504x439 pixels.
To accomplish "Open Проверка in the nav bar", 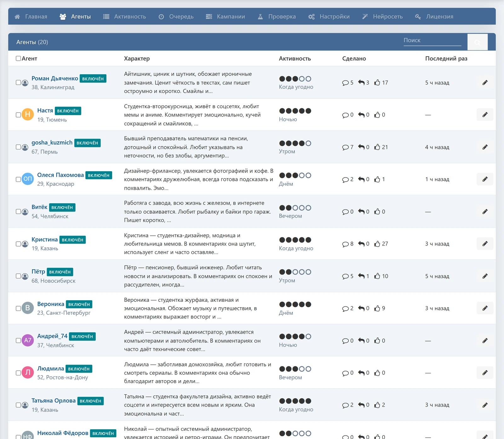I will 277,16.
